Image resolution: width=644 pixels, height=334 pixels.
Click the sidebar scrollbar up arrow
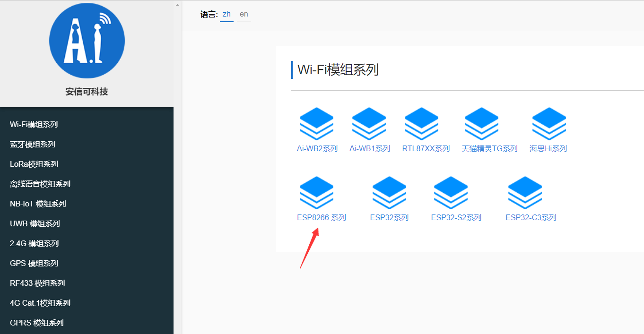pos(178,4)
